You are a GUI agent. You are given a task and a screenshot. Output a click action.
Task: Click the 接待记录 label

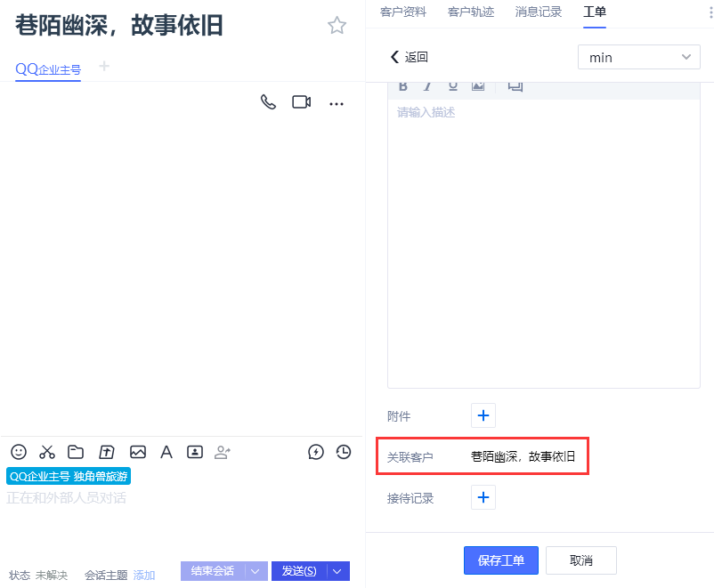410,498
